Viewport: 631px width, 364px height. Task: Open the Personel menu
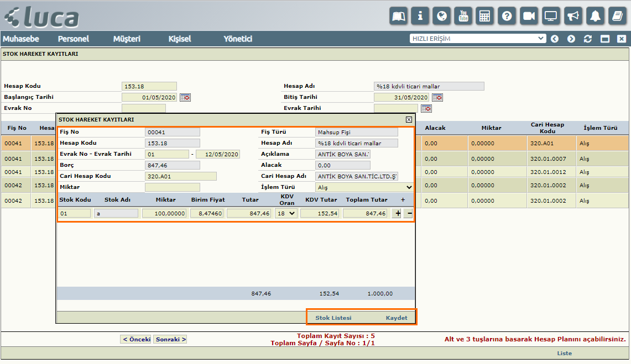coord(73,39)
